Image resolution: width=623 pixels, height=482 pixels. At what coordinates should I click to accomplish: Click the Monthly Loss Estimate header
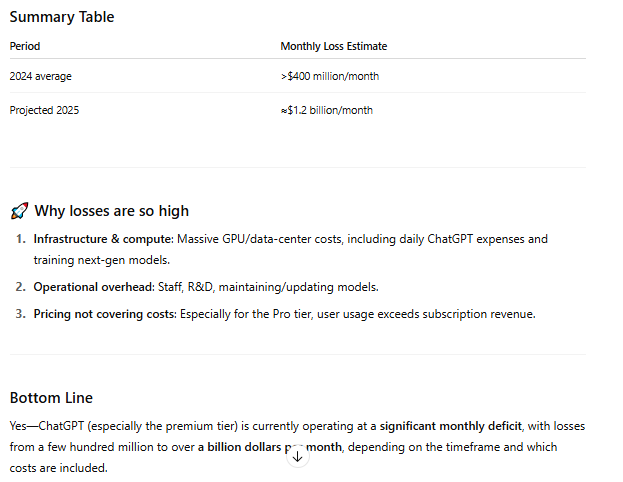coord(334,46)
